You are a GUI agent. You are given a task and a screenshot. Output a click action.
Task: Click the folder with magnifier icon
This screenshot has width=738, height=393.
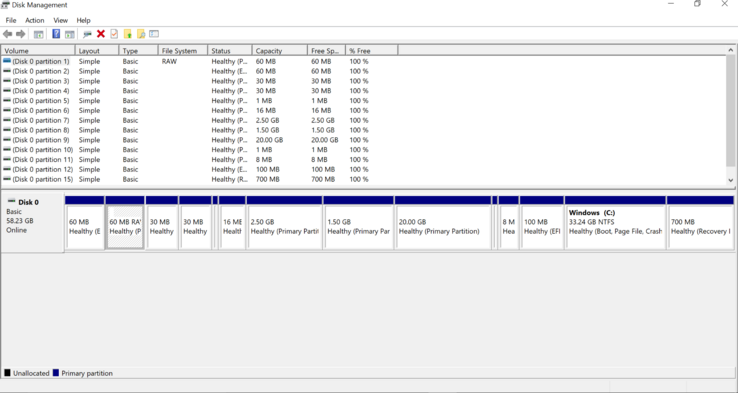click(141, 34)
